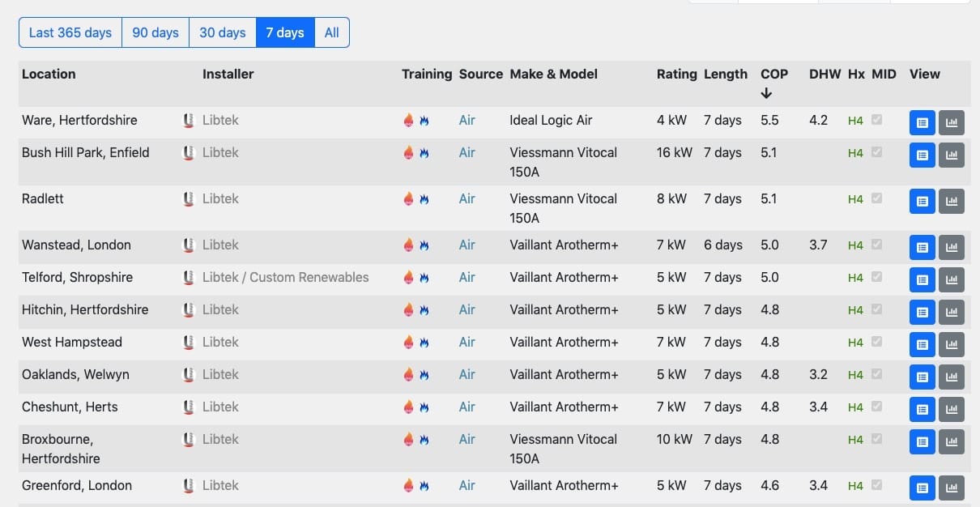Open chart view for Bush Hill Park row
This screenshot has height=507, width=980.
pos(952,155)
